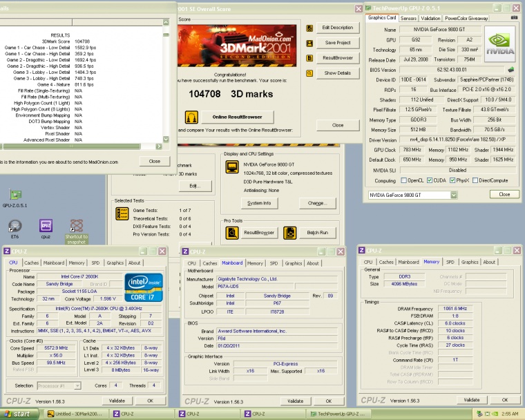Launch the ET6 desktop icon
The height and width of the screenshot is (420, 525).
point(15,227)
